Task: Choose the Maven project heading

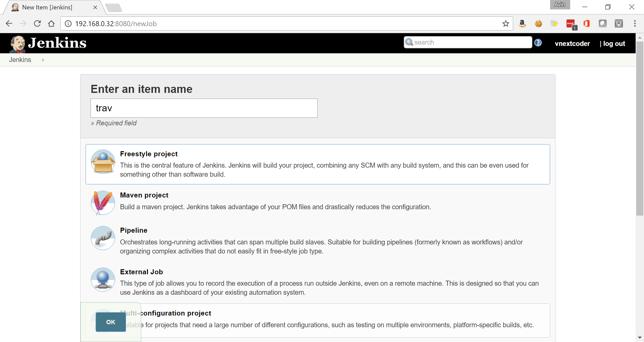Action: [144, 195]
